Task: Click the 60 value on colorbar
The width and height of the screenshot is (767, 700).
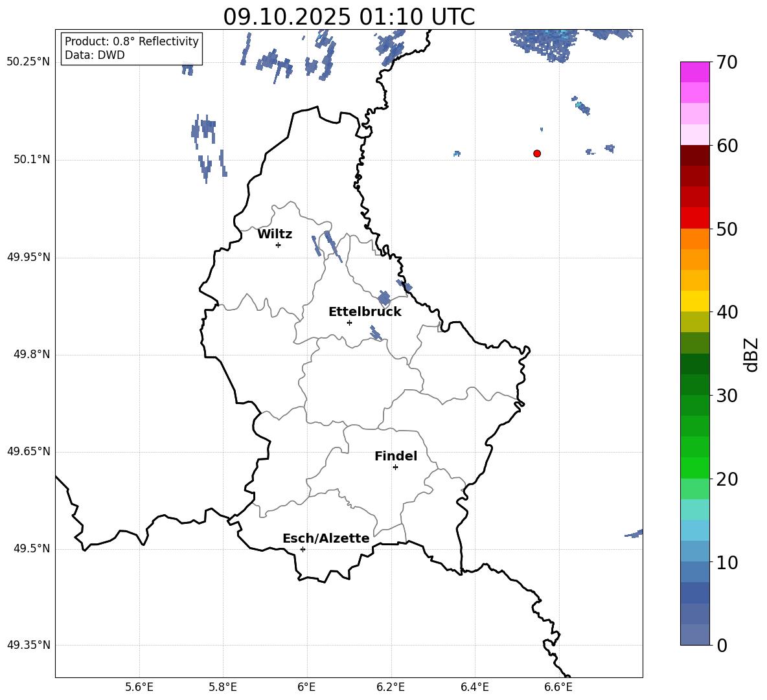Action: [x=727, y=146]
